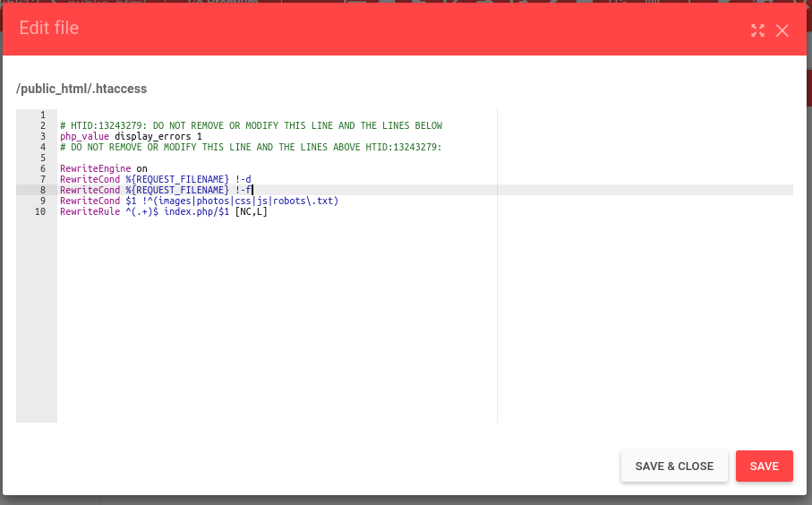This screenshot has width=812, height=505.
Task: Place cursor on the RewriteEngine on line
Action: pos(104,168)
